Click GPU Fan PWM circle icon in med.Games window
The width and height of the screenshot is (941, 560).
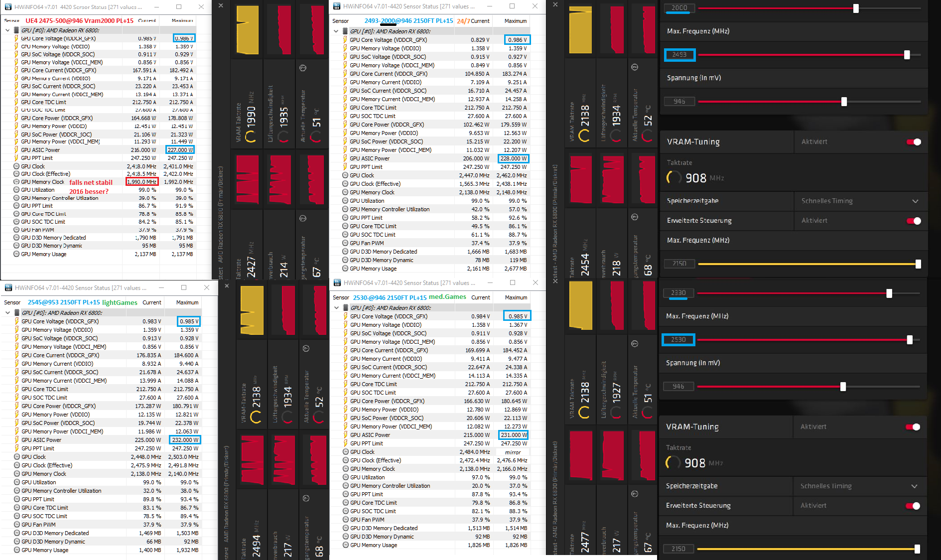tap(346, 520)
